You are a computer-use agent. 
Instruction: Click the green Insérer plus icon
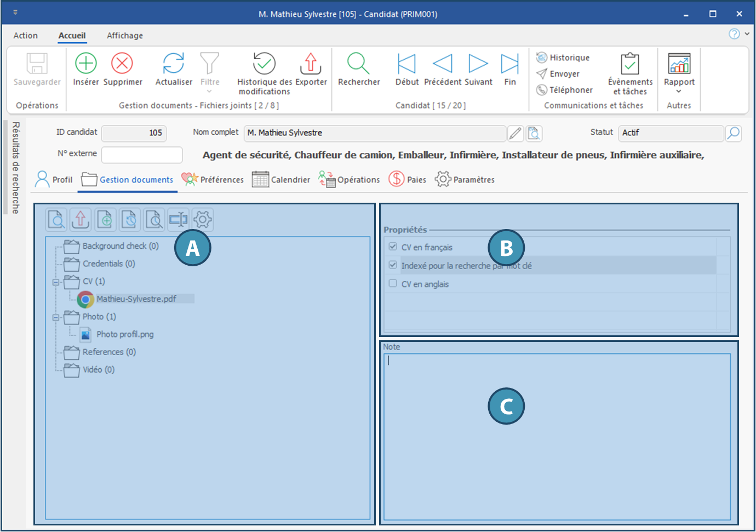pos(86,64)
